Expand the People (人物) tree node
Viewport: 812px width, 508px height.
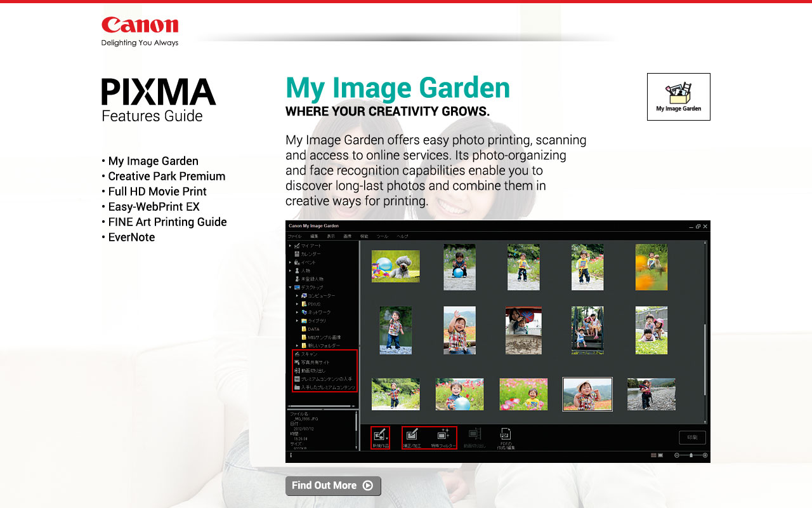click(x=291, y=270)
